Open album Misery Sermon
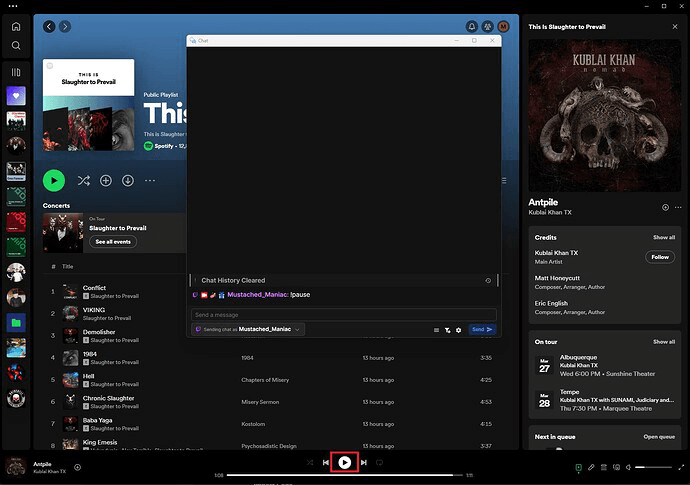690x485 pixels. [x=260, y=402]
